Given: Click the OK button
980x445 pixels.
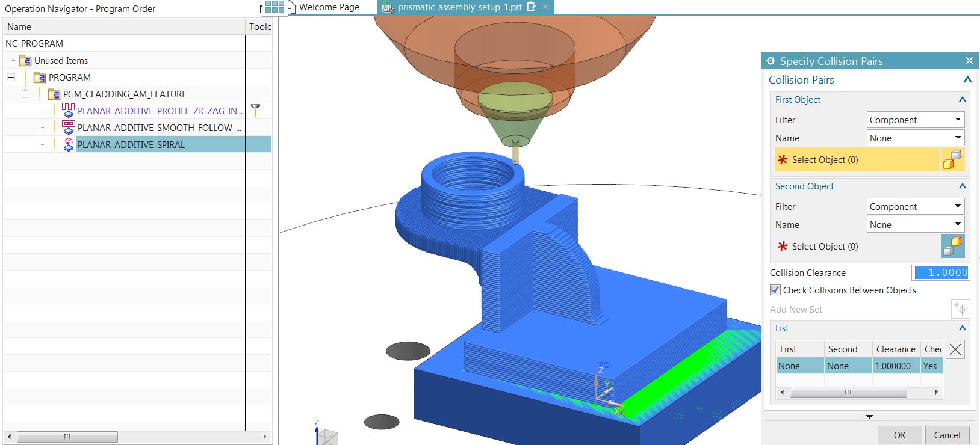Looking at the screenshot, I should pos(899,435).
